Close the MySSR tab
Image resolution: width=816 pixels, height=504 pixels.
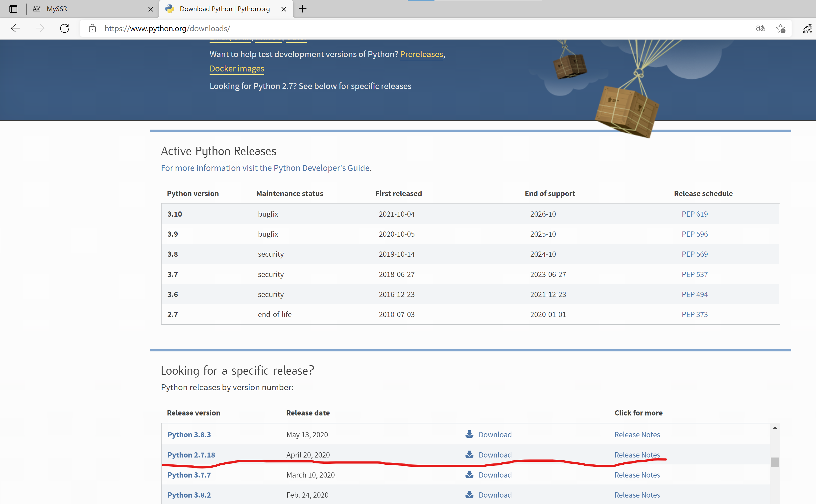[150, 9]
